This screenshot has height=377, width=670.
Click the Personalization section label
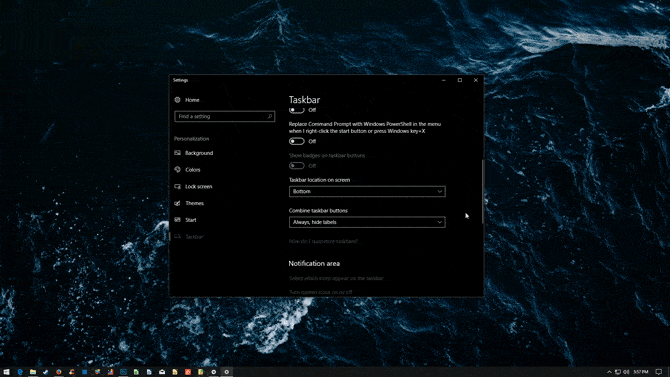(191, 139)
